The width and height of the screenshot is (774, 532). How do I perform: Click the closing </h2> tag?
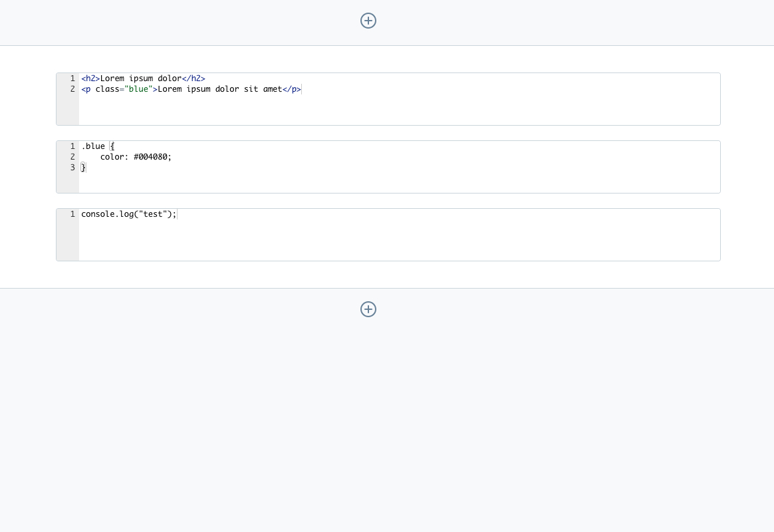point(193,78)
